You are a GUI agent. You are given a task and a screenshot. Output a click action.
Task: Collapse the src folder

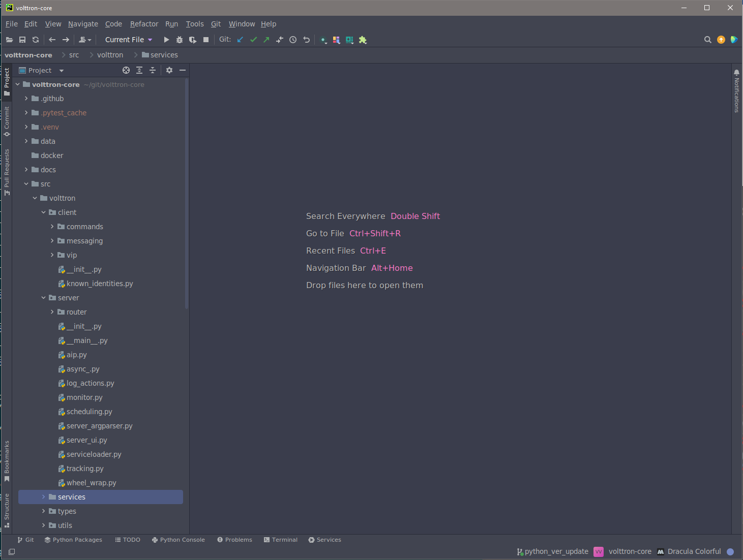pos(26,184)
